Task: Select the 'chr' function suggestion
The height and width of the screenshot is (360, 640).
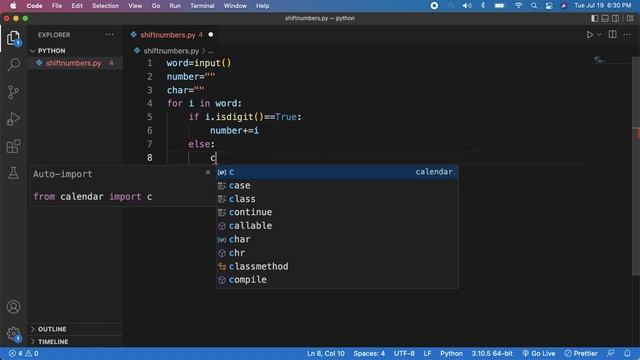Action: (337, 253)
